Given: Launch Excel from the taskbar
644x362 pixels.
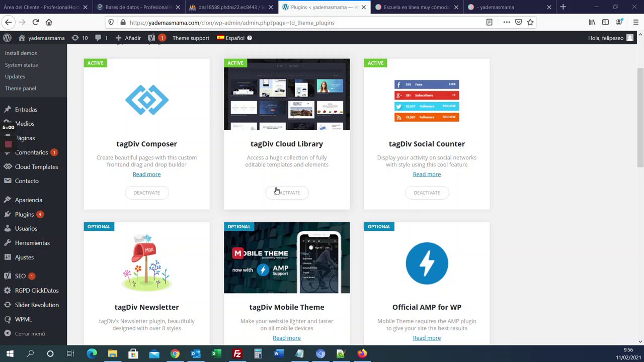Looking at the screenshot, I should coord(216,353).
